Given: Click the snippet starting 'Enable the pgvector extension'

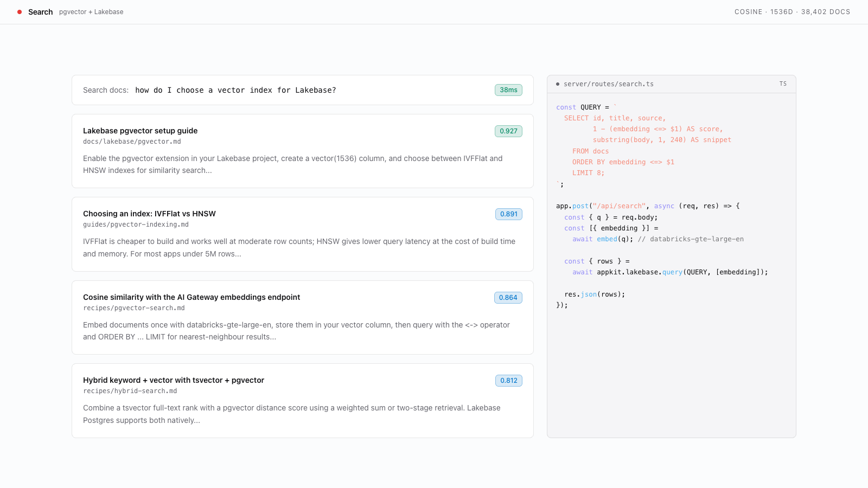Looking at the screenshot, I should pyautogui.click(x=293, y=164).
